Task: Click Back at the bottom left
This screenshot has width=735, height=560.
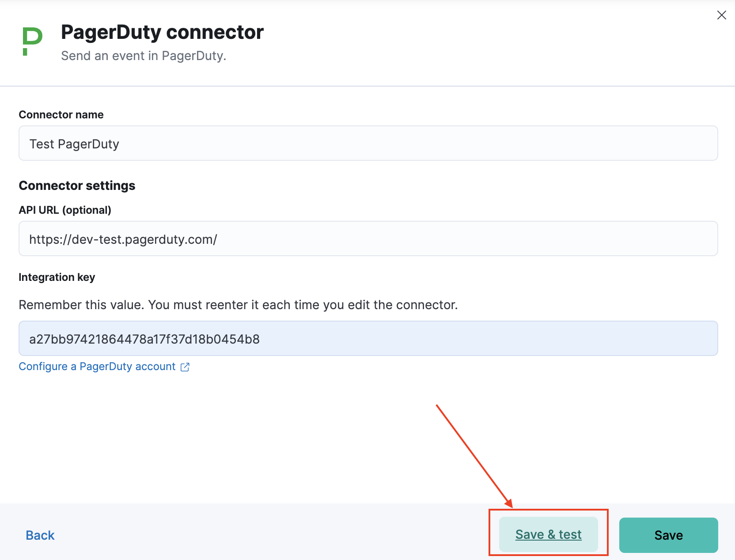Action: tap(40, 535)
